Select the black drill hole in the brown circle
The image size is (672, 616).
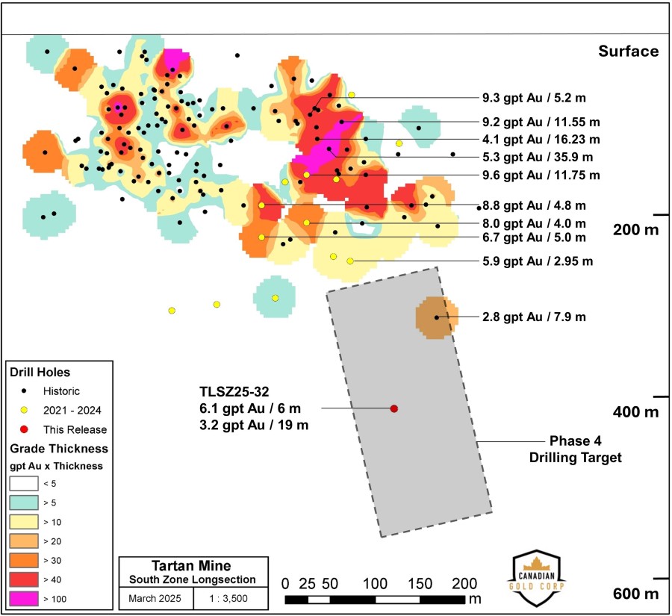point(437,317)
